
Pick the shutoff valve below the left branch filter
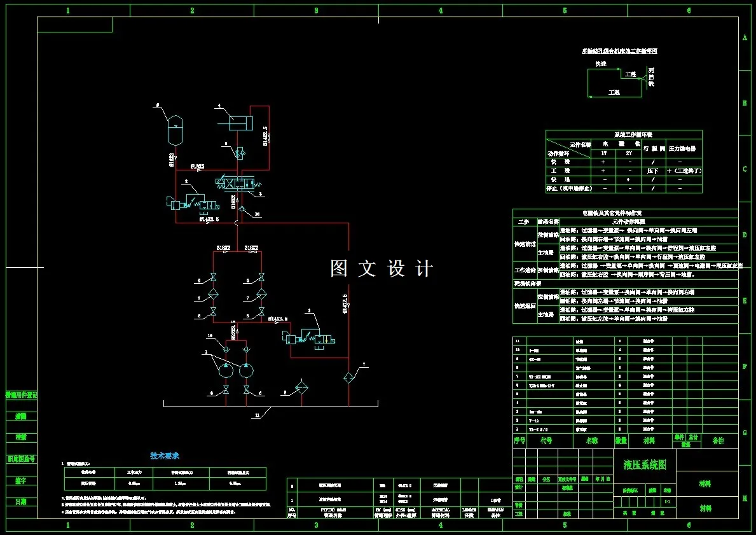pyautogui.click(x=213, y=312)
